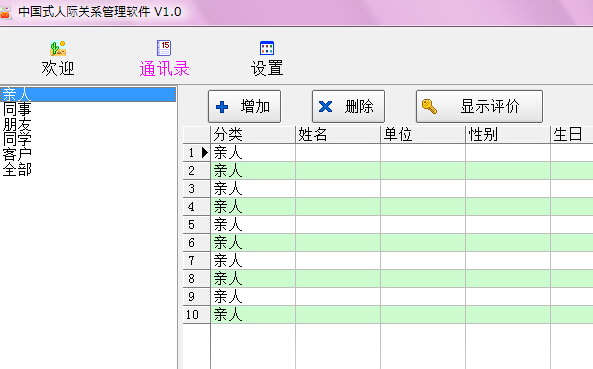Screen dimensions: 593x369
Task: Select row header number 3
Action: 197,189
